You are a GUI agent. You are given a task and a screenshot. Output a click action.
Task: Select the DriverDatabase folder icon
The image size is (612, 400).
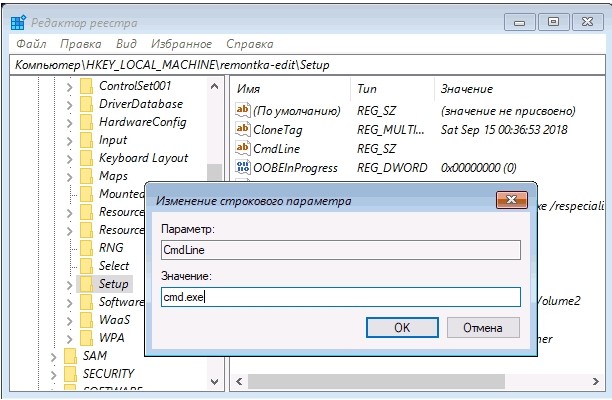pyautogui.click(x=86, y=104)
